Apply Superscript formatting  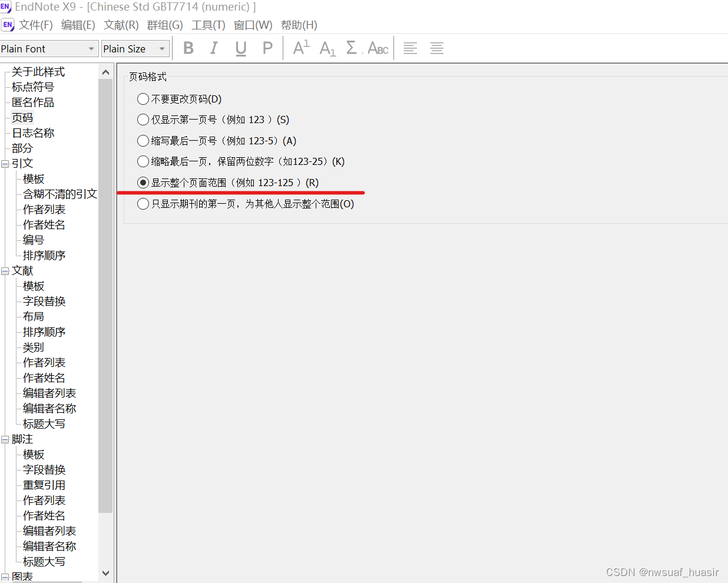coord(301,48)
